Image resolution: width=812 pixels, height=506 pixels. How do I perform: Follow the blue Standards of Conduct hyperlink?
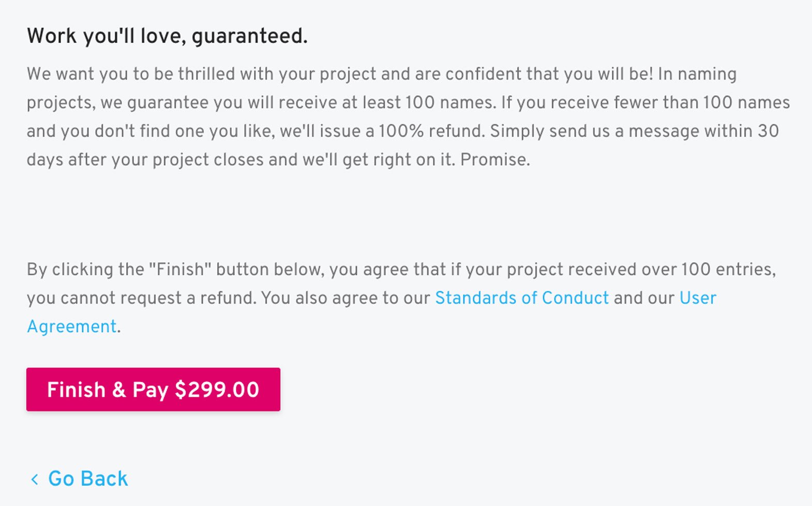point(521,298)
